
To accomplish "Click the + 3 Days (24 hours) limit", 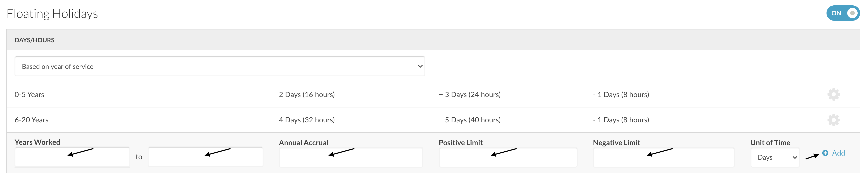I will coord(470,95).
